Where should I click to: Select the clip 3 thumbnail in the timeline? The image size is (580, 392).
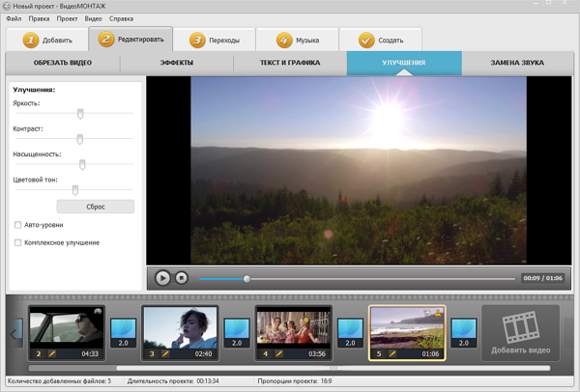[180, 327]
